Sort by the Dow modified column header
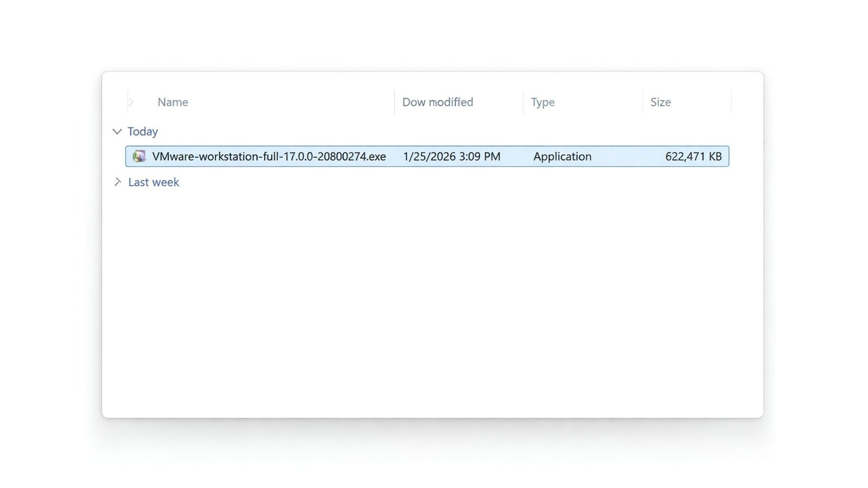 click(437, 102)
